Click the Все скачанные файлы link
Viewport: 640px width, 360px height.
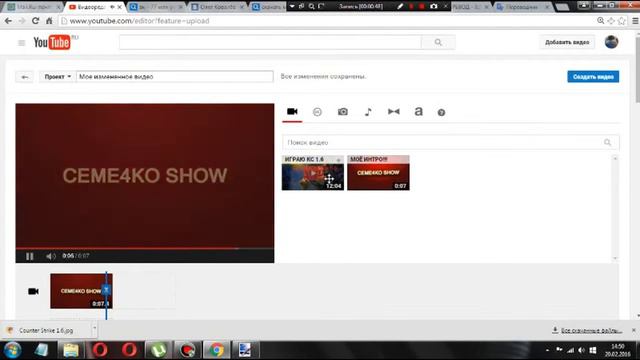(x=587, y=330)
